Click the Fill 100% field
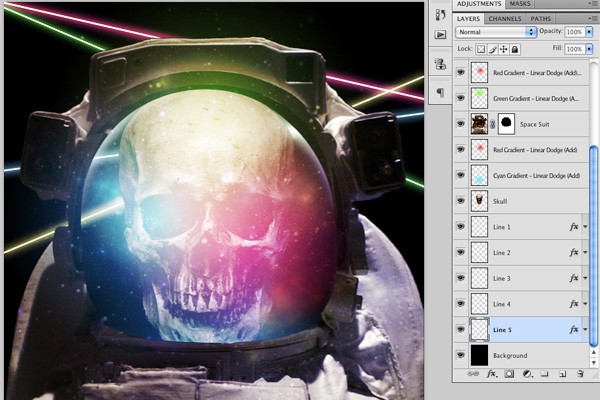 [574, 49]
